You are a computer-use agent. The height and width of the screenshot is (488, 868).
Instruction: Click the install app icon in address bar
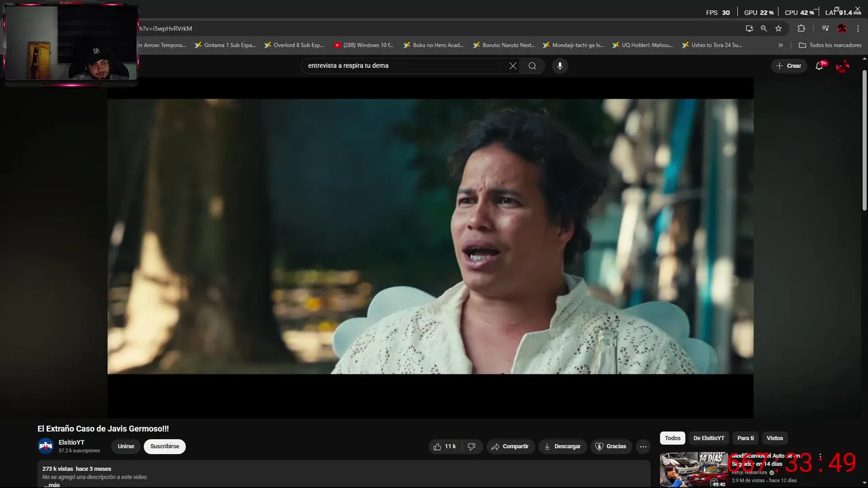749,28
